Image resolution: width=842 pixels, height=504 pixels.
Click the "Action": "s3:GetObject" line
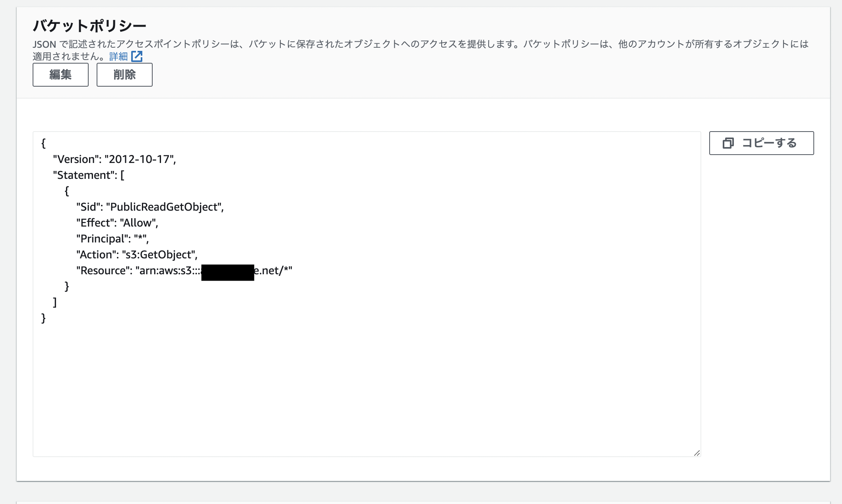(137, 254)
